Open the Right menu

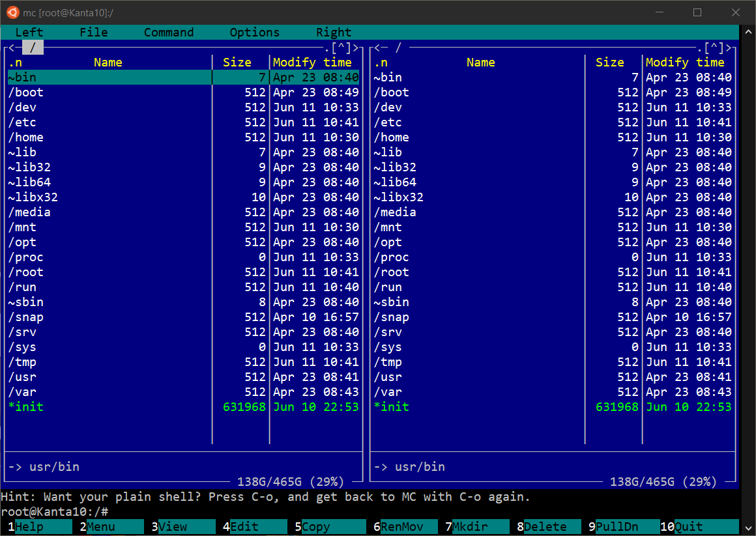[x=334, y=33]
